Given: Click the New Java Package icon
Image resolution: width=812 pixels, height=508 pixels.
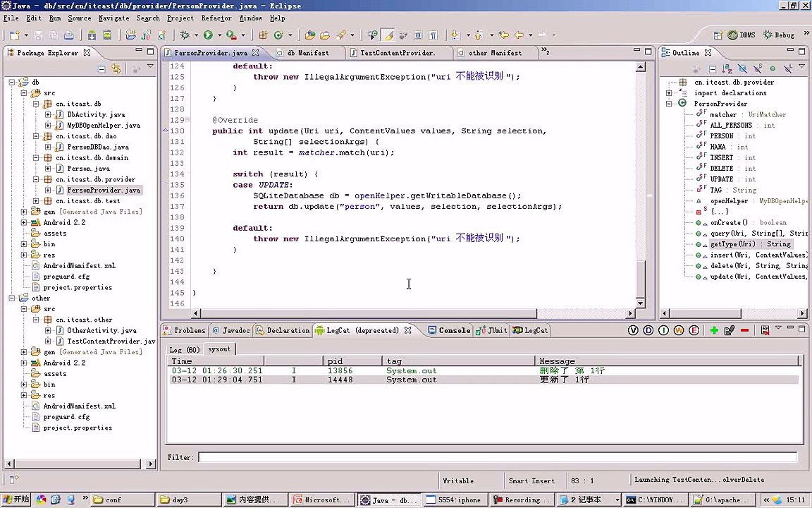Looking at the screenshot, I should click(x=263, y=35).
